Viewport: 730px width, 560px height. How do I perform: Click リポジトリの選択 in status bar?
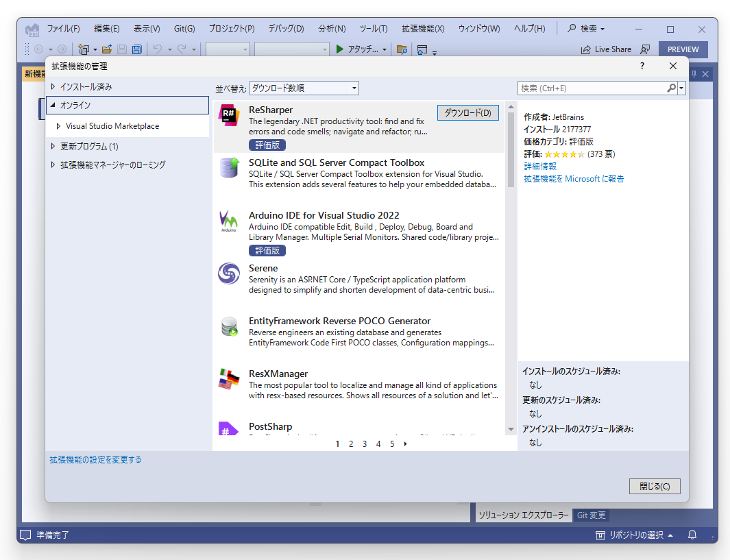(x=635, y=535)
